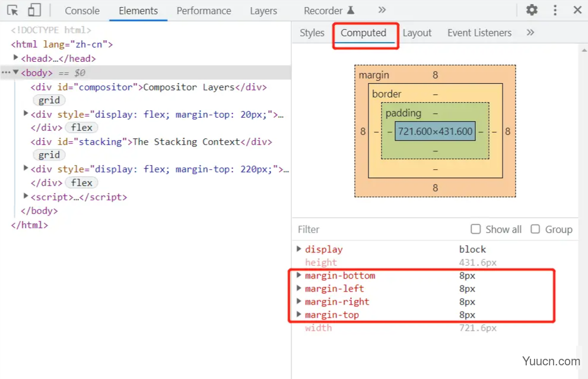
Task: Expand the margin-right computed property
Action: (299, 301)
